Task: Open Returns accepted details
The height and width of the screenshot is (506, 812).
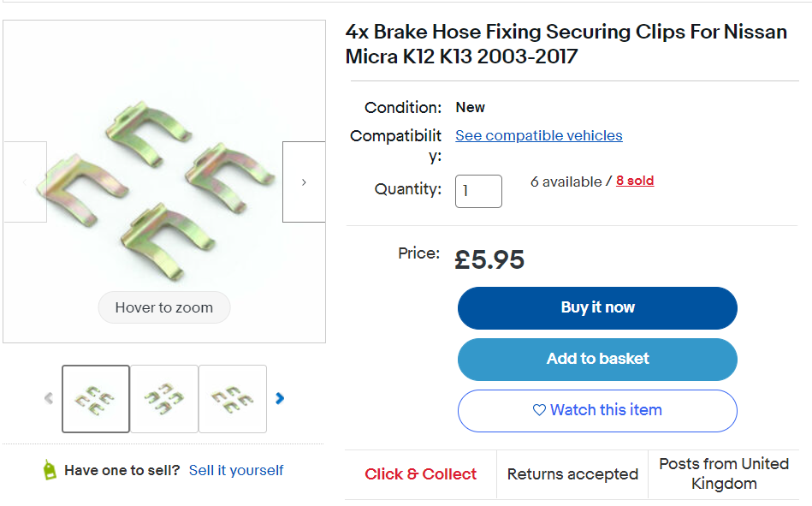Action: pyautogui.click(x=572, y=473)
